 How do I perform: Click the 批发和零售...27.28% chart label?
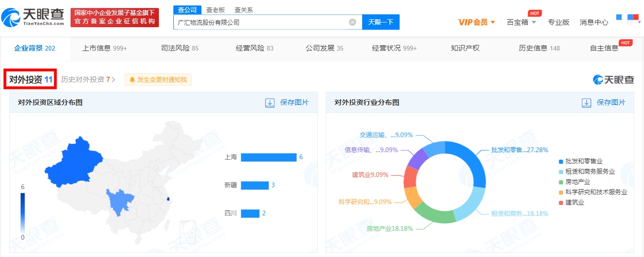pos(520,150)
